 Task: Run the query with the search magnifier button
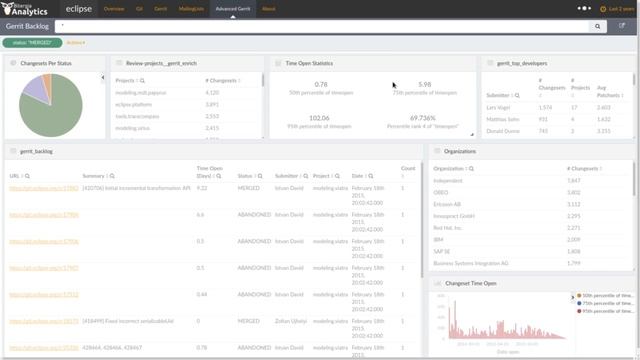click(x=598, y=27)
